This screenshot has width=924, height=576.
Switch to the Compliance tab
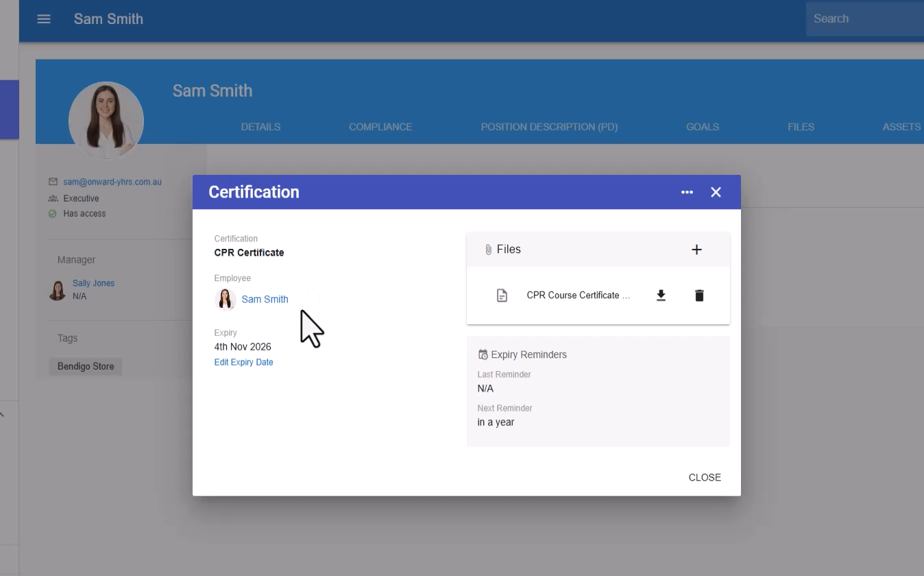pyautogui.click(x=380, y=127)
